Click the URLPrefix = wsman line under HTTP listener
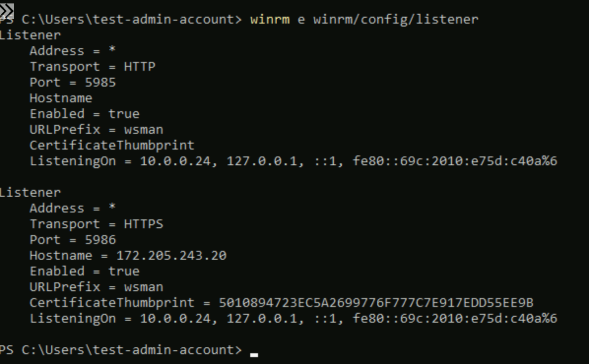 pos(97,130)
